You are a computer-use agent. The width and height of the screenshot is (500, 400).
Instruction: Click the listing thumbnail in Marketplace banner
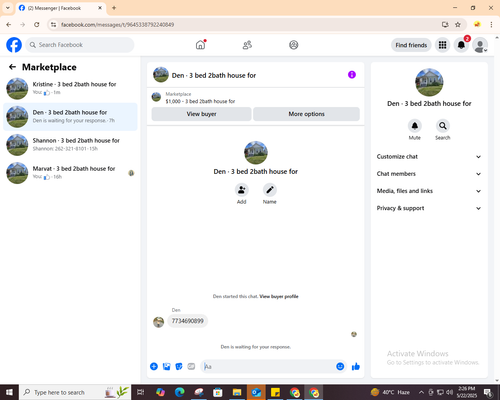point(156,97)
